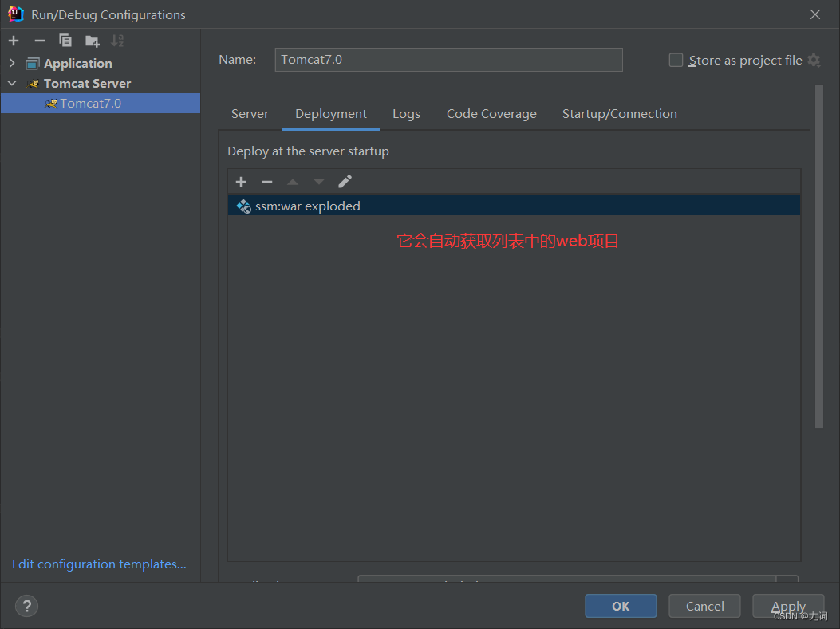Move artifact down in deploy list
Viewport: 840px width, 629px height.
pyautogui.click(x=319, y=182)
